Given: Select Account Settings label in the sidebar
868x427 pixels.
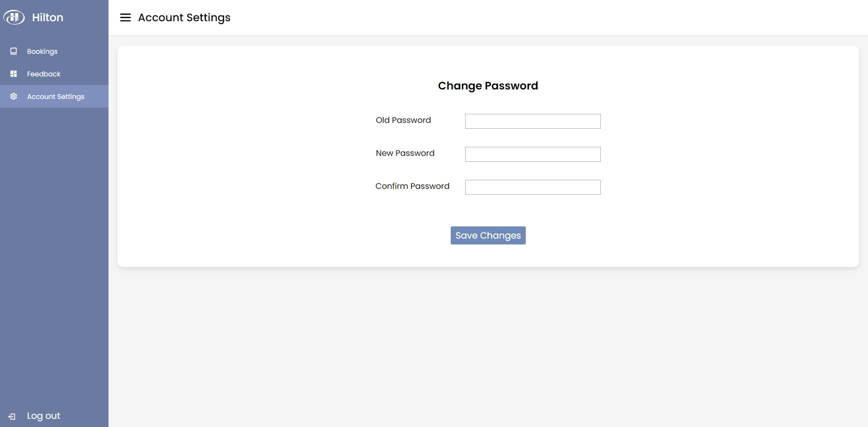Looking at the screenshot, I should [x=56, y=97].
